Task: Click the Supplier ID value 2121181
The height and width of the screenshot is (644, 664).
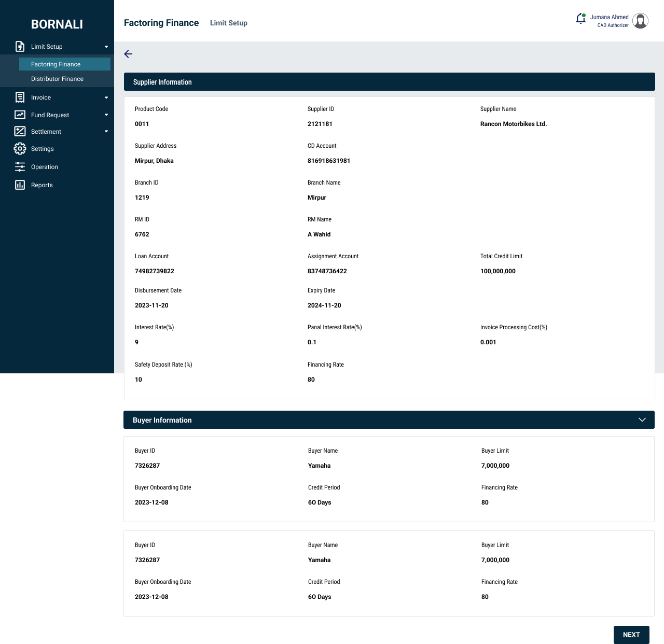Action: (x=320, y=124)
